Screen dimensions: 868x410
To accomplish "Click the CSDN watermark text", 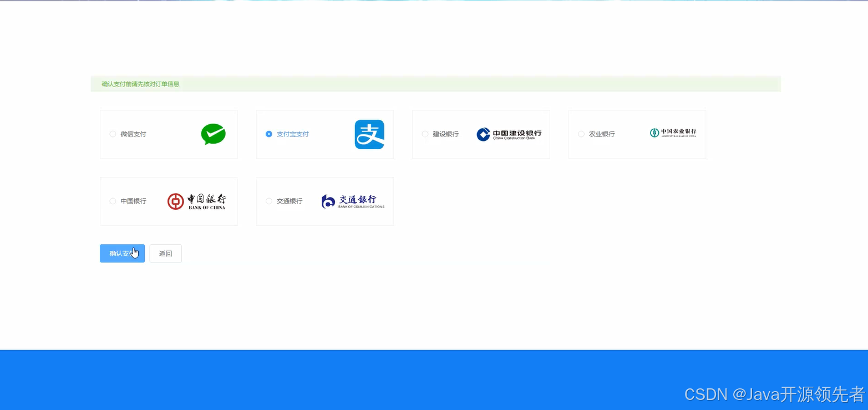I will pos(771,394).
